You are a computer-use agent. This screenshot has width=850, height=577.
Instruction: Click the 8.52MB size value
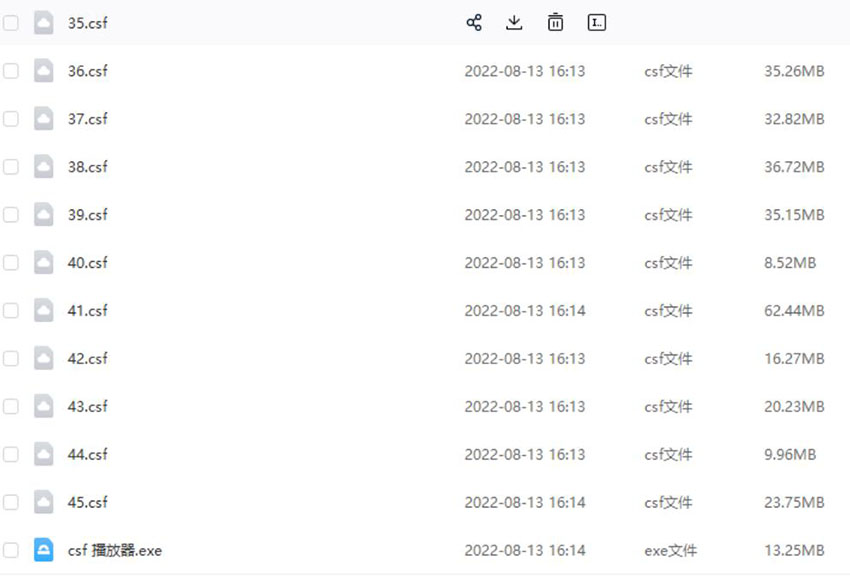[790, 262]
